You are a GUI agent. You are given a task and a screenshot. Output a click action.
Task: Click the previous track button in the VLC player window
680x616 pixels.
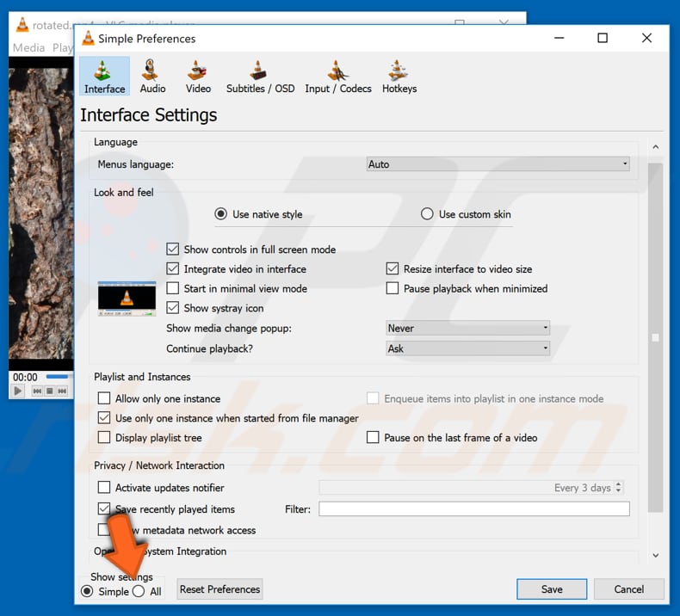(37, 391)
